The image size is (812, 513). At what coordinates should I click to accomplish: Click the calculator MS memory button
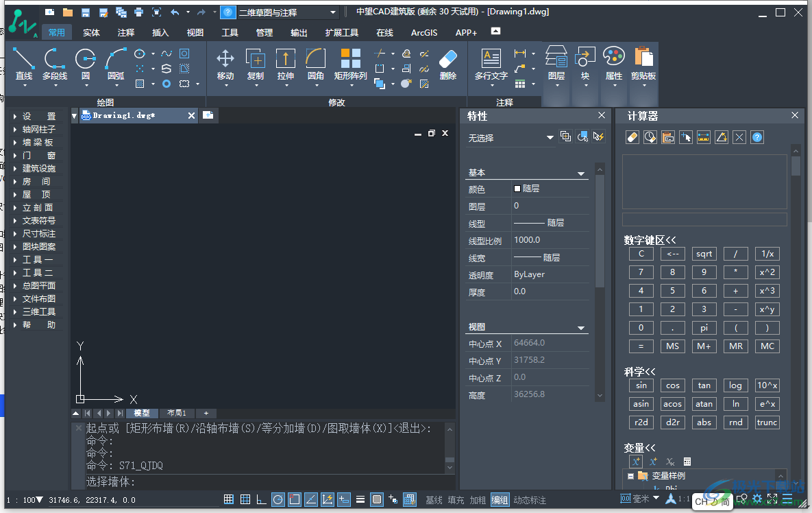coord(673,346)
